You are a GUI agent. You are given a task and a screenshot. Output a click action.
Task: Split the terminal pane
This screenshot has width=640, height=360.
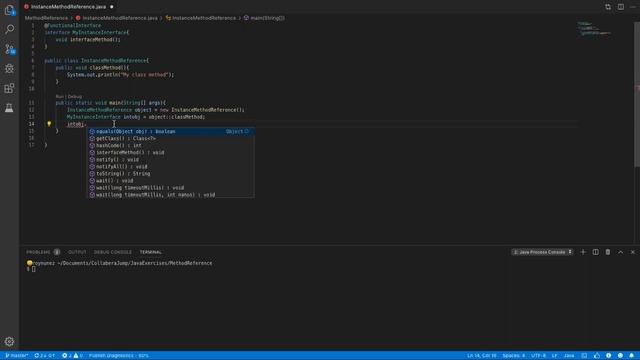pos(596,252)
